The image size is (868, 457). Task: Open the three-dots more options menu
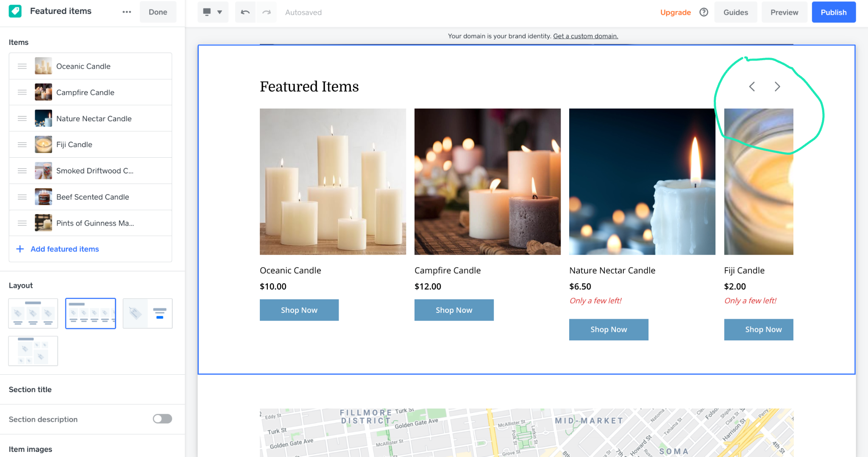(127, 12)
